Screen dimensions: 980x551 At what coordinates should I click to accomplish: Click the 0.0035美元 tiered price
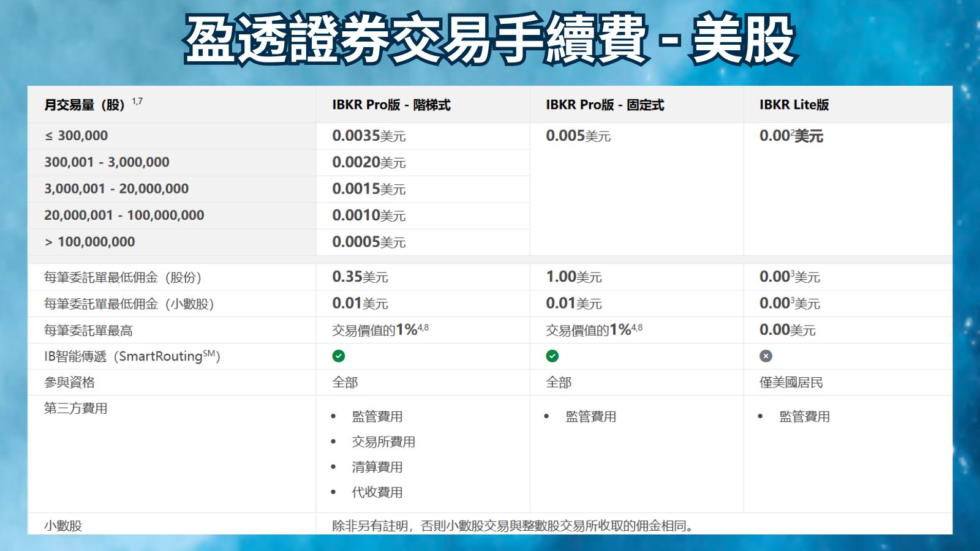[x=369, y=136]
